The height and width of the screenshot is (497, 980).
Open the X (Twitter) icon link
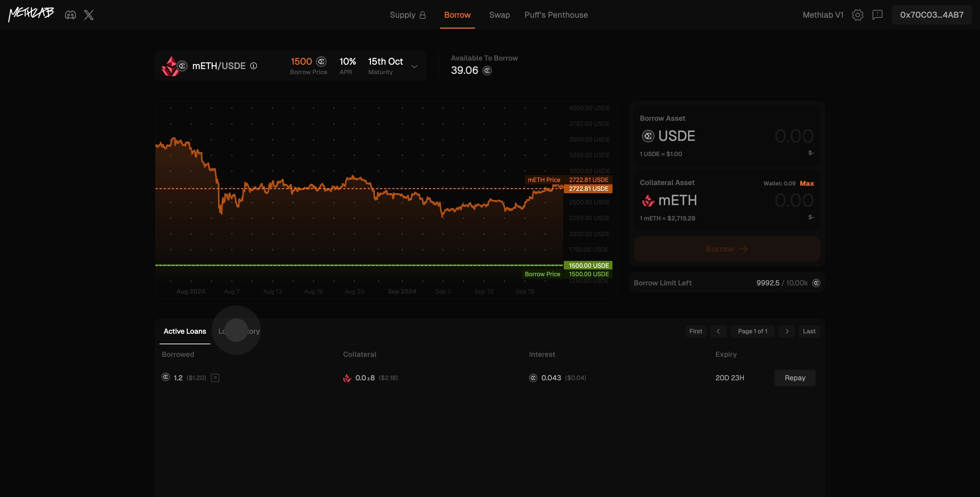(88, 15)
